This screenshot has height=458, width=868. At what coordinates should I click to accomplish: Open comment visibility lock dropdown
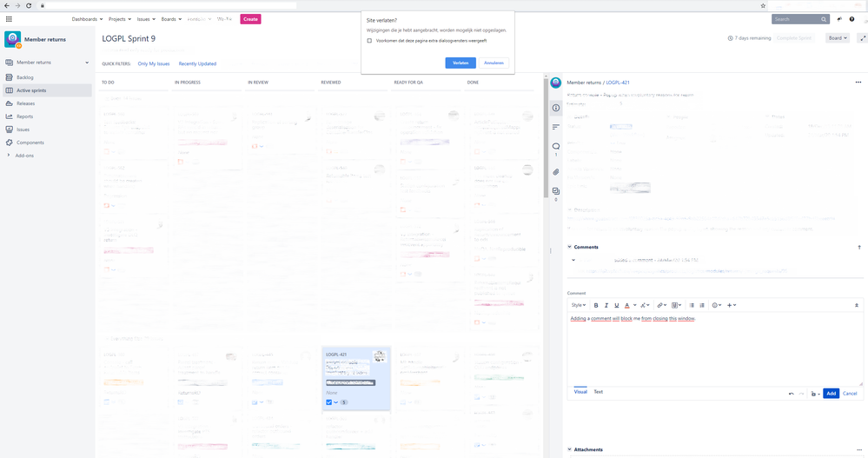coord(815,394)
